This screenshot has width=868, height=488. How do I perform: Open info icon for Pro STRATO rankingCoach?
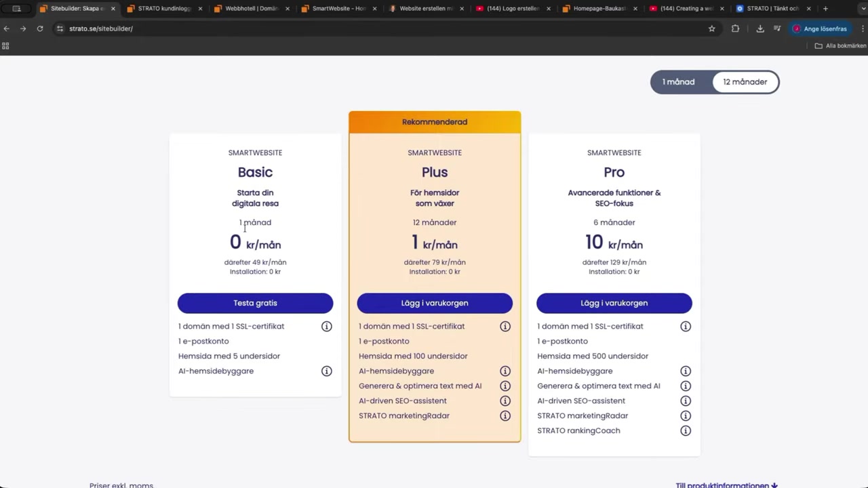[x=686, y=430]
